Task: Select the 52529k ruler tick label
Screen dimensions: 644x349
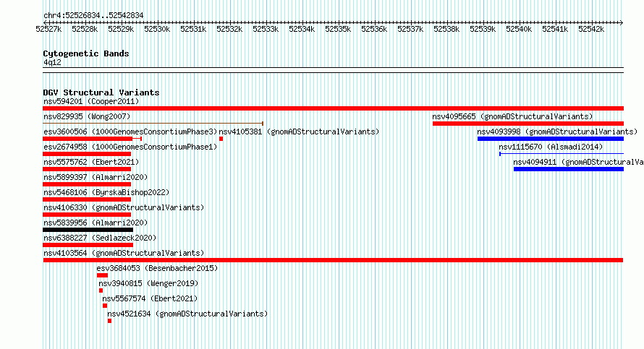Action: (x=121, y=29)
